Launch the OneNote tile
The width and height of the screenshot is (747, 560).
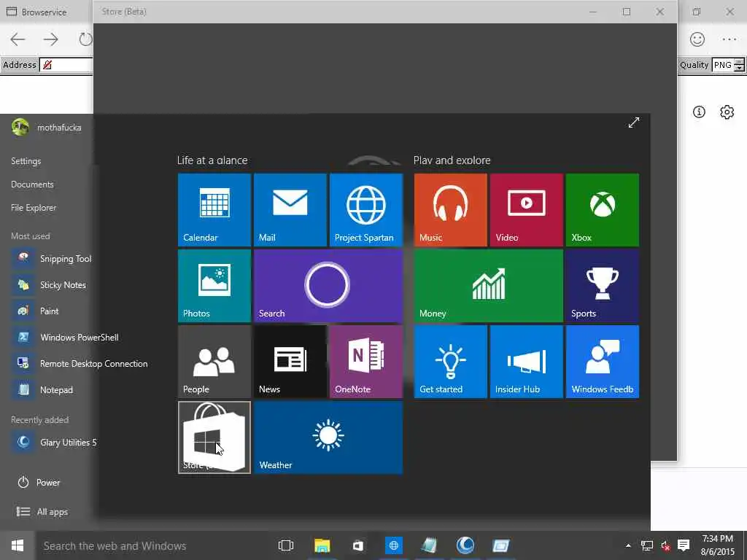tap(366, 362)
